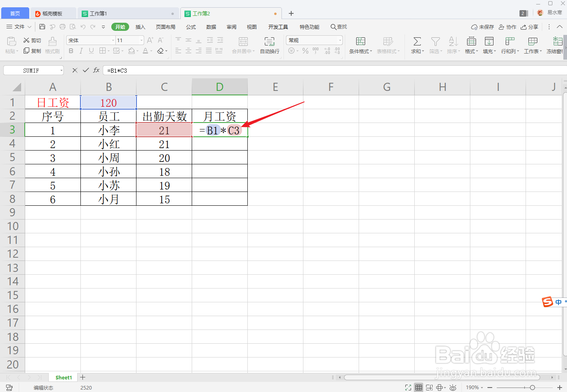Add a new sheet with plus button
The image size is (567, 392).
point(82,377)
